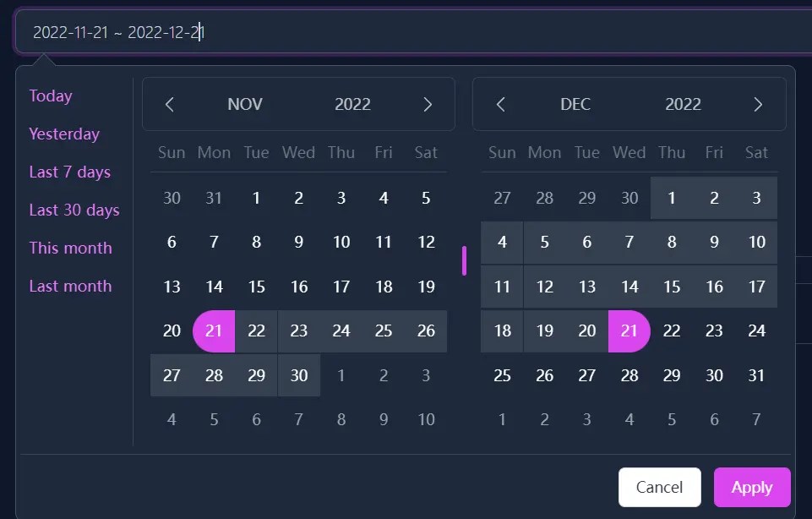
Task: Go back a month on the November calendar
Action: coord(170,104)
